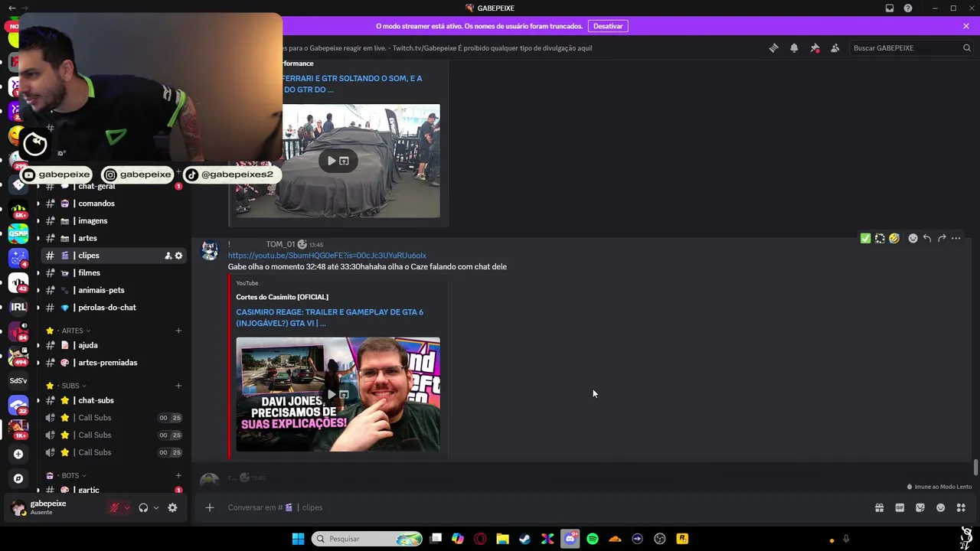
Task: Click the attach file plus button
Action: (209, 507)
